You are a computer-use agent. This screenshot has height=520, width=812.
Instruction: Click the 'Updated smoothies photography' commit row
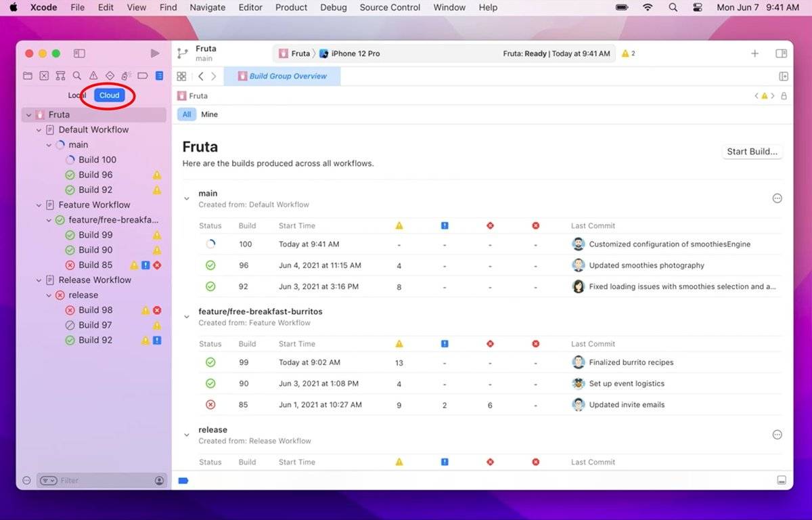tap(489, 265)
